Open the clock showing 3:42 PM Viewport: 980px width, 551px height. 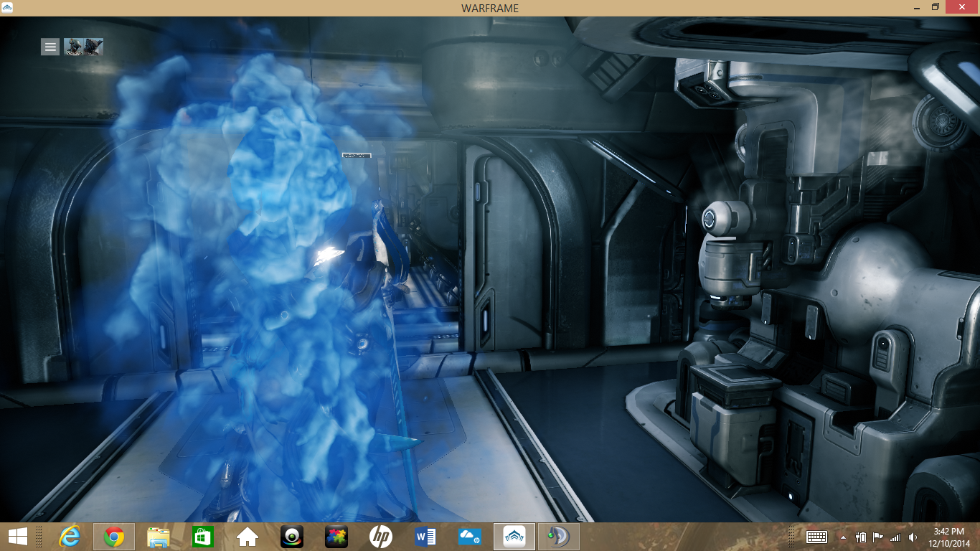[x=948, y=537]
